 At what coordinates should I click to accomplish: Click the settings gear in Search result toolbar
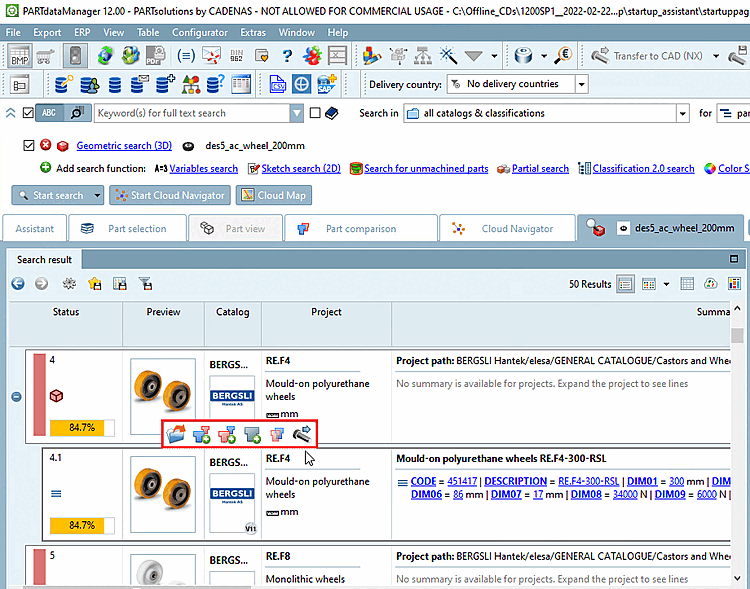click(69, 284)
